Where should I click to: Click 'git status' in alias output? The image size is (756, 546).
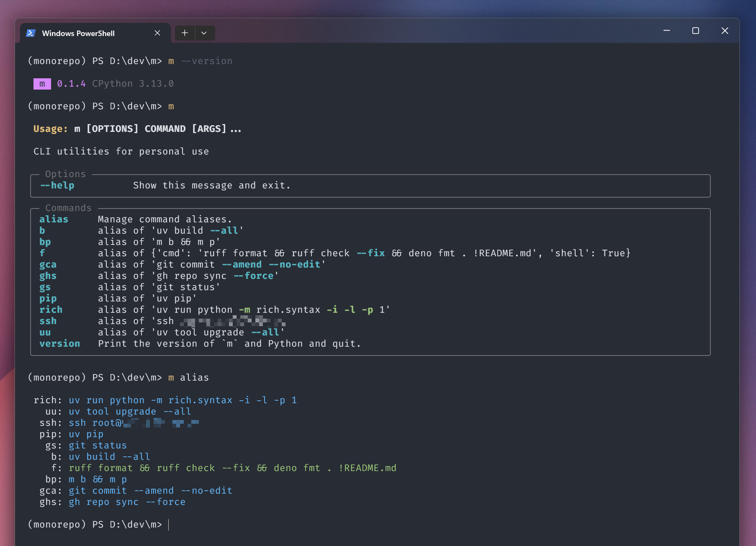point(98,446)
